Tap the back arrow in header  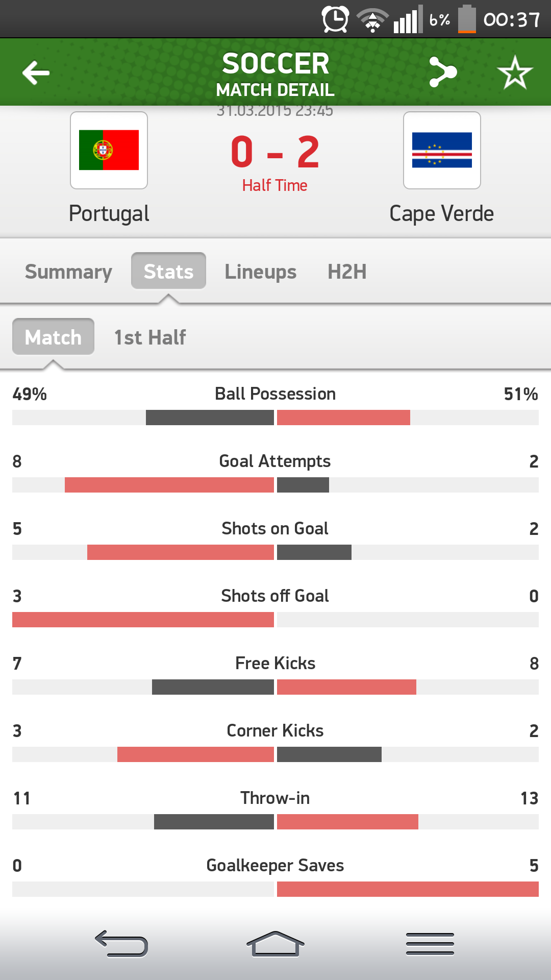click(36, 72)
